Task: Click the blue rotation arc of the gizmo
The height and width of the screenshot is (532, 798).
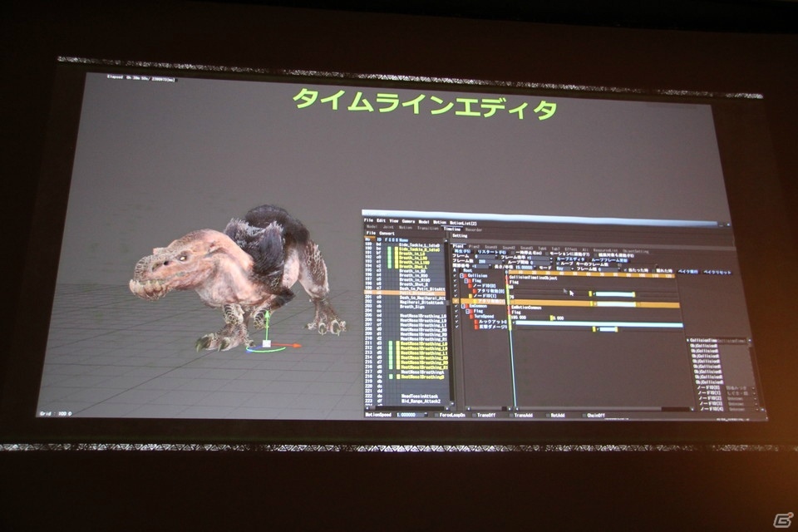Action: coord(264,350)
